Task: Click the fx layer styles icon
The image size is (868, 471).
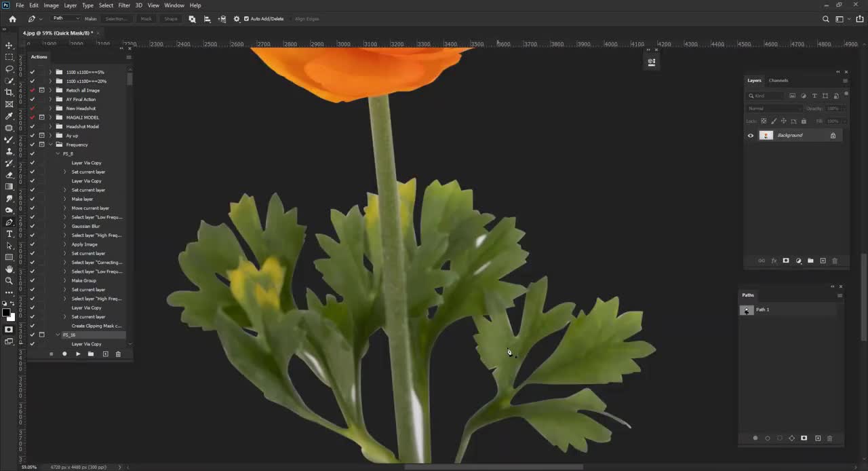Action: click(x=774, y=261)
